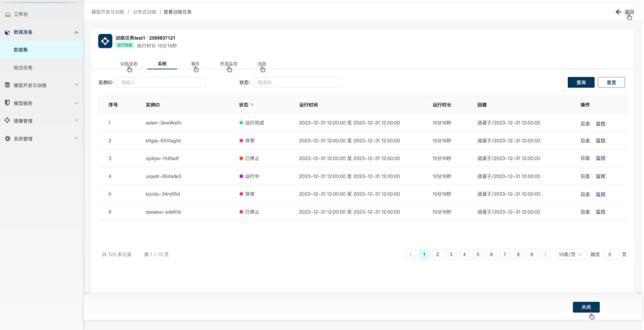
Task: Click the 模型开发与训练 stack icon
Action: [7, 85]
